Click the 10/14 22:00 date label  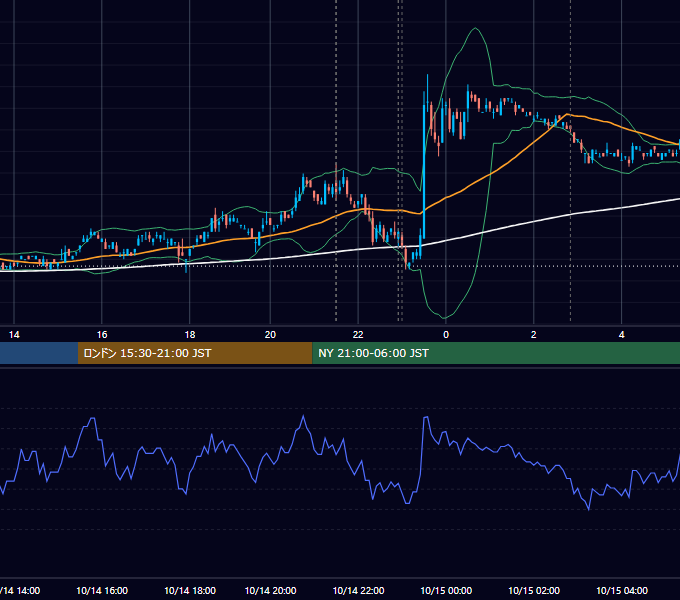(358, 590)
